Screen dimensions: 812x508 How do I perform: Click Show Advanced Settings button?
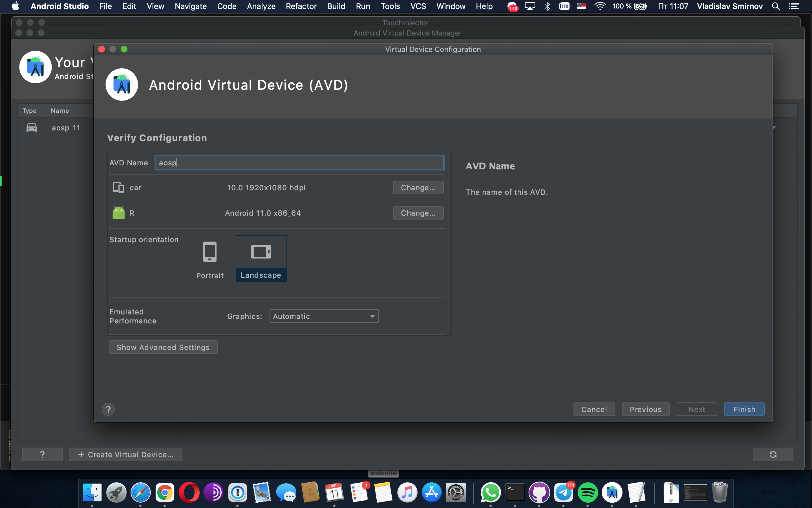point(163,347)
